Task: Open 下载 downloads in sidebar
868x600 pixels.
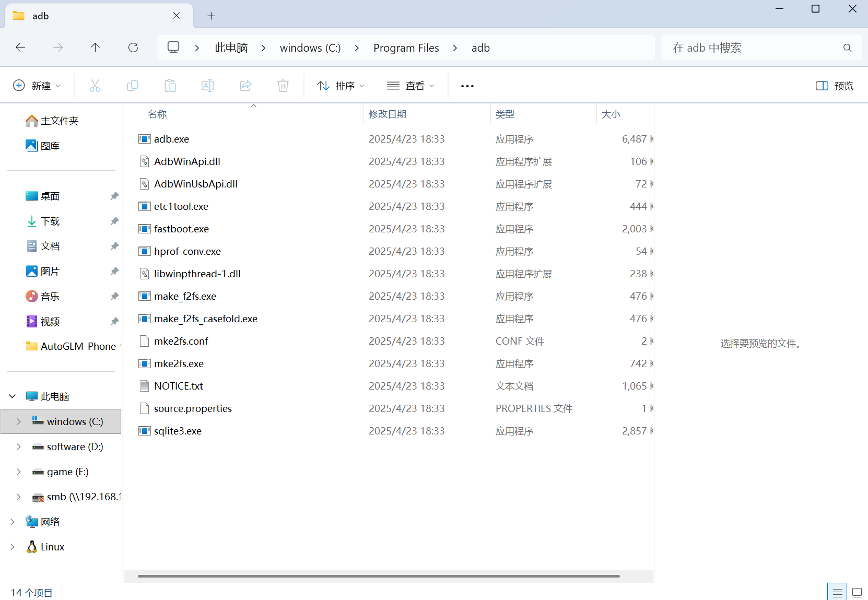Action: (x=43, y=221)
